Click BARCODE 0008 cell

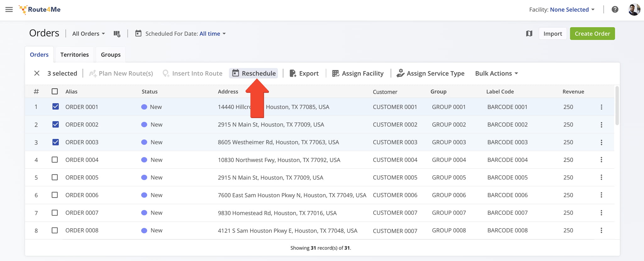click(507, 230)
